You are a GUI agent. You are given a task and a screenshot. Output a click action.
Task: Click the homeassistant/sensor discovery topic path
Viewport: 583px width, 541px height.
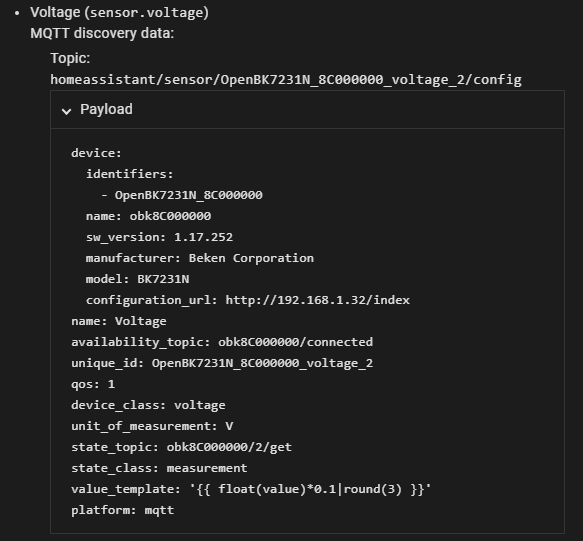(286, 80)
